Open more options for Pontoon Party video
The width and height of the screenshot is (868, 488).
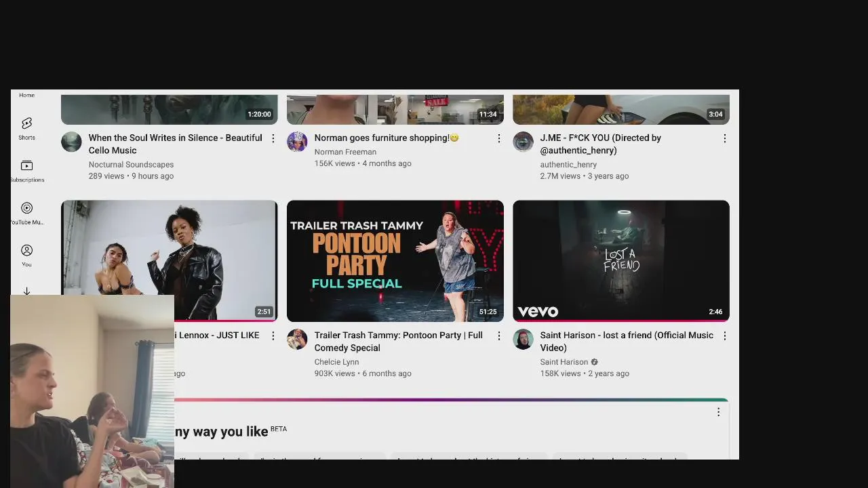pyautogui.click(x=499, y=335)
